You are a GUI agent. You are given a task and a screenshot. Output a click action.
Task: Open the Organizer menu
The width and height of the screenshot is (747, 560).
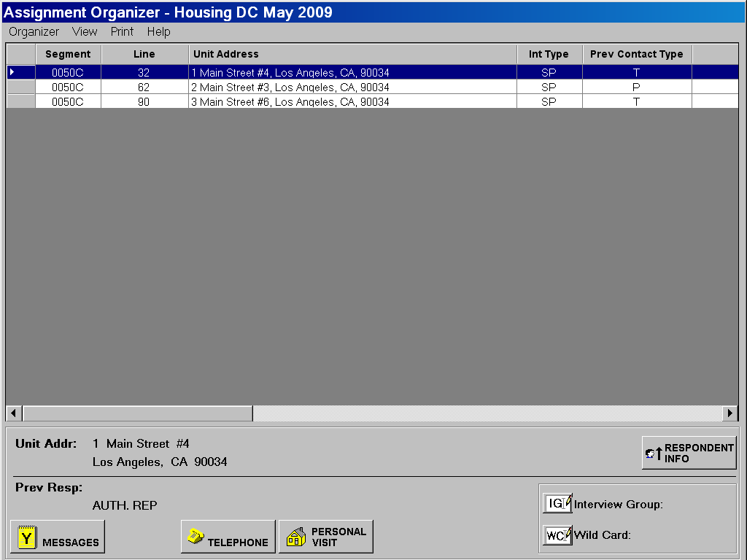click(x=34, y=32)
